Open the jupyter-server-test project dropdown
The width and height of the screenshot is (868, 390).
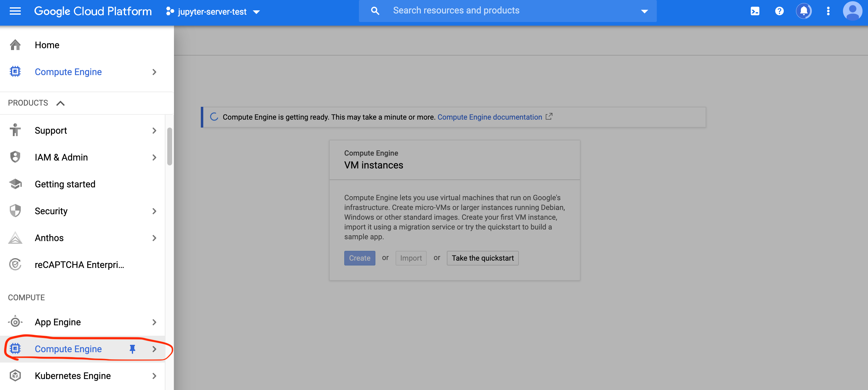[213, 12]
